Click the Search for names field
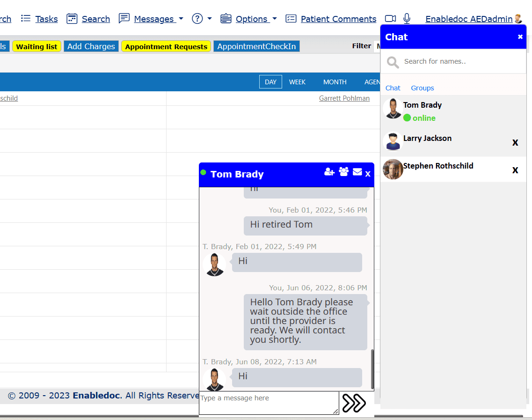 (x=459, y=61)
